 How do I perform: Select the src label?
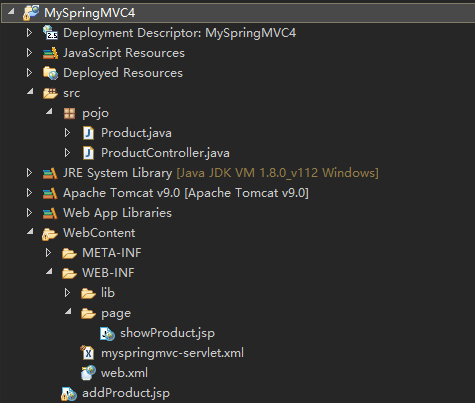coord(72,93)
